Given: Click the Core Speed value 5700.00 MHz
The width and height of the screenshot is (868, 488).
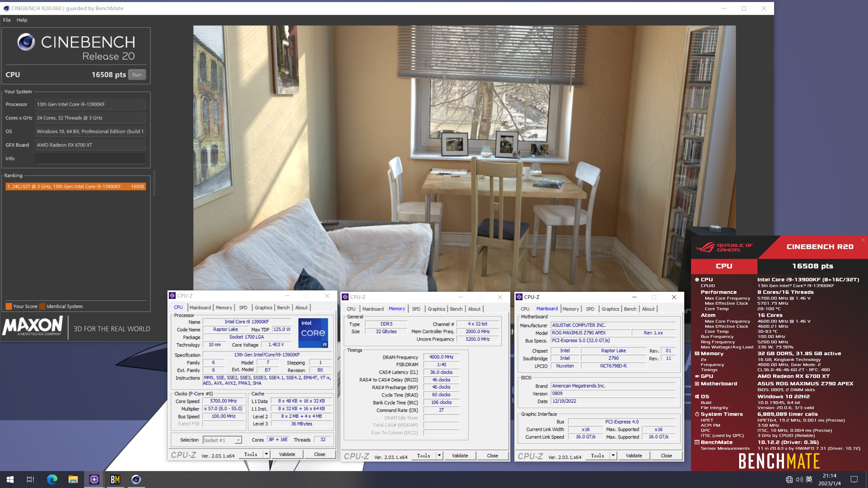Looking at the screenshot, I should tap(223, 401).
